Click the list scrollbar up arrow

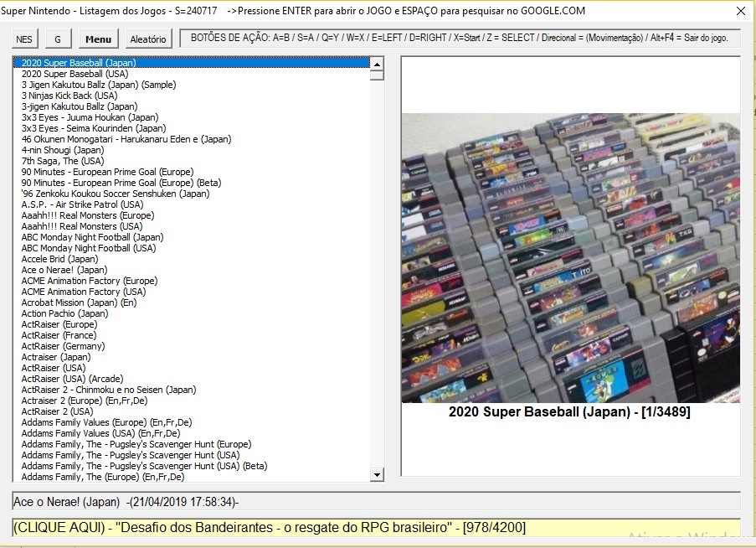[377, 64]
